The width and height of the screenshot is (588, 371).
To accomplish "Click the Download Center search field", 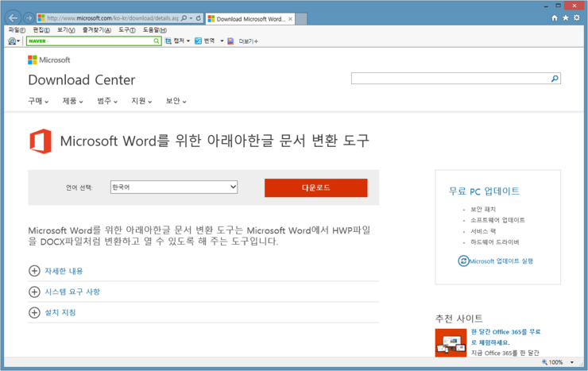I will coord(450,79).
